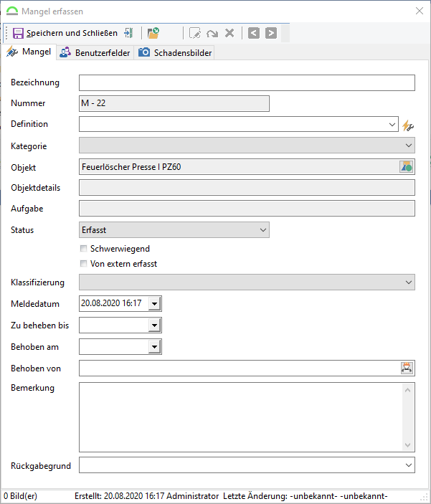Toggle the Schwerwiegend checkbox
Image resolution: width=431 pixels, height=504 pixels.
tap(83, 249)
